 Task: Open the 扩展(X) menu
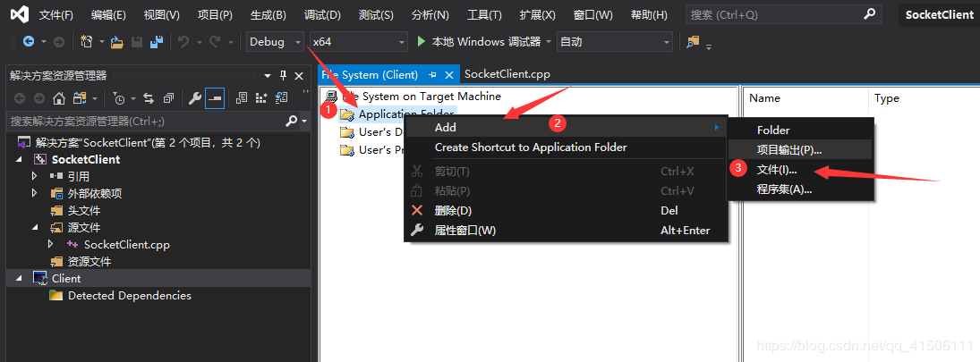[538, 14]
